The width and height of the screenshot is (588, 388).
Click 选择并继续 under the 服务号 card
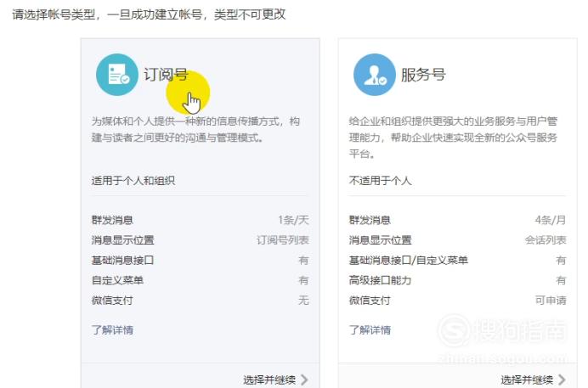527,380
